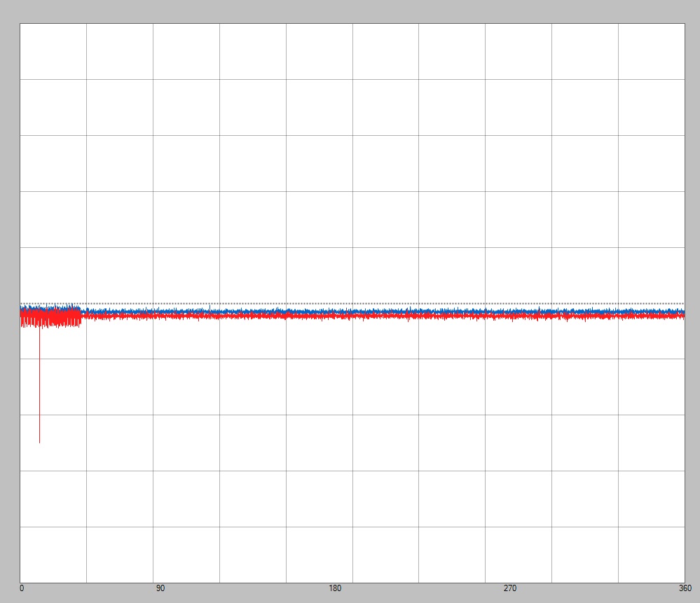Click the tall red downward spike

click(x=39, y=385)
